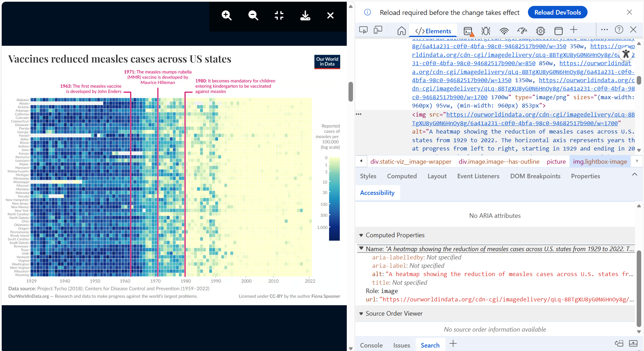This screenshot has width=644, height=351.
Task: Click the accessibility person icon
Action: click(x=626, y=54)
